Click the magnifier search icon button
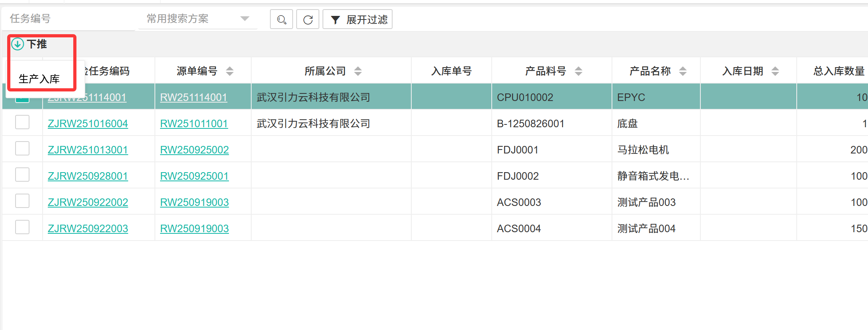The height and width of the screenshot is (330, 868). point(282,19)
